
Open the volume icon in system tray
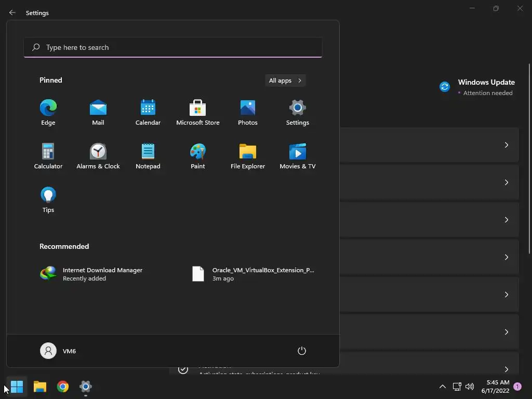(470, 387)
